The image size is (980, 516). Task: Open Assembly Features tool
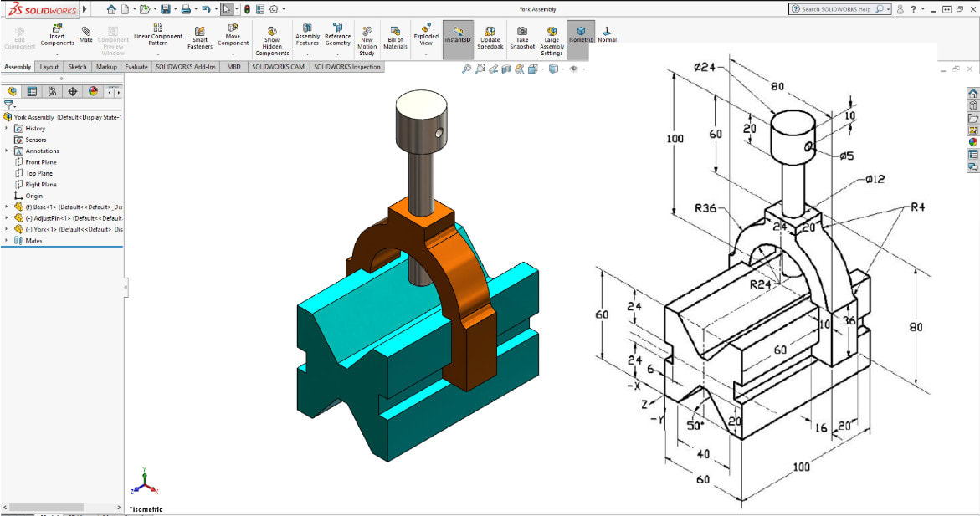[x=307, y=35]
